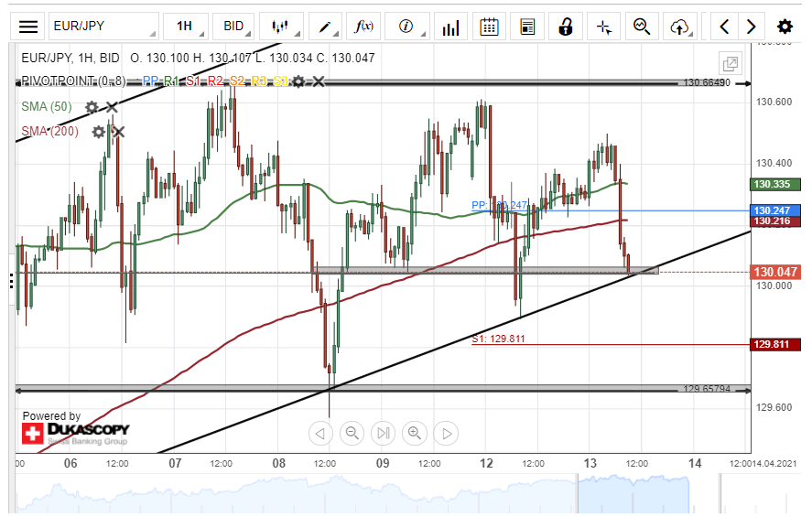Open the EUR/JPY instrument selector
Viewport: 812px width, 517px height.
point(102,27)
